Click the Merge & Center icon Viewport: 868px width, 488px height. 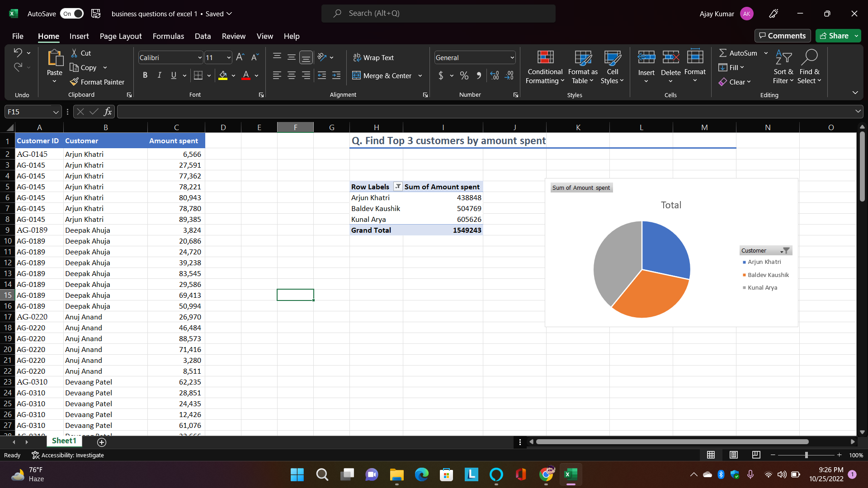pyautogui.click(x=356, y=75)
